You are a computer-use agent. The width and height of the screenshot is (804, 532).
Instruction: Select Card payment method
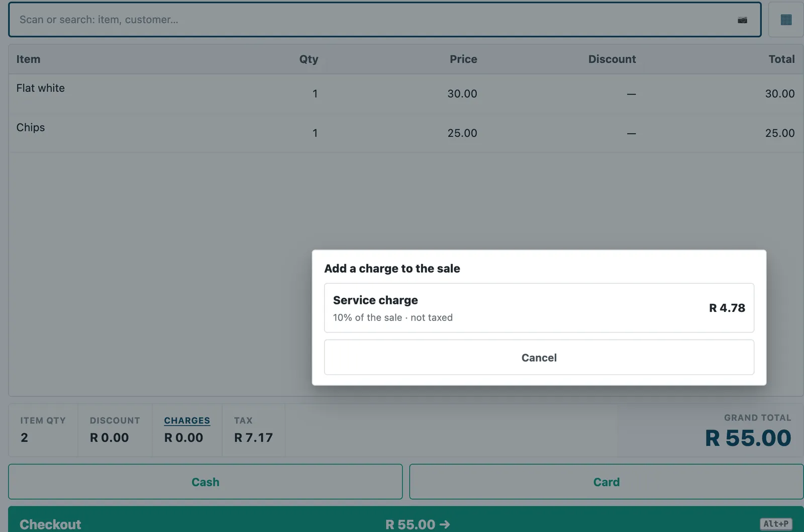click(x=606, y=482)
